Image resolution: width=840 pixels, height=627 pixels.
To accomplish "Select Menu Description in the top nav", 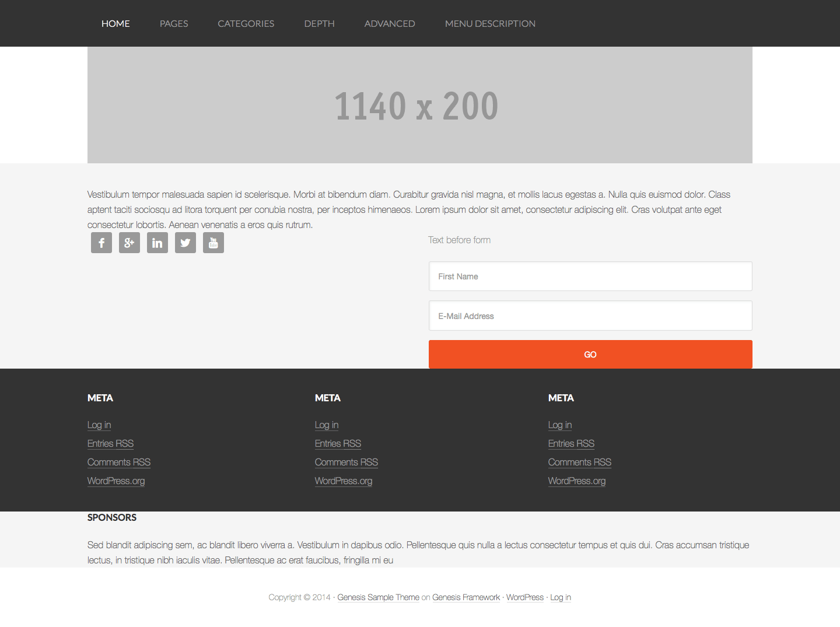I will coord(490,23).
